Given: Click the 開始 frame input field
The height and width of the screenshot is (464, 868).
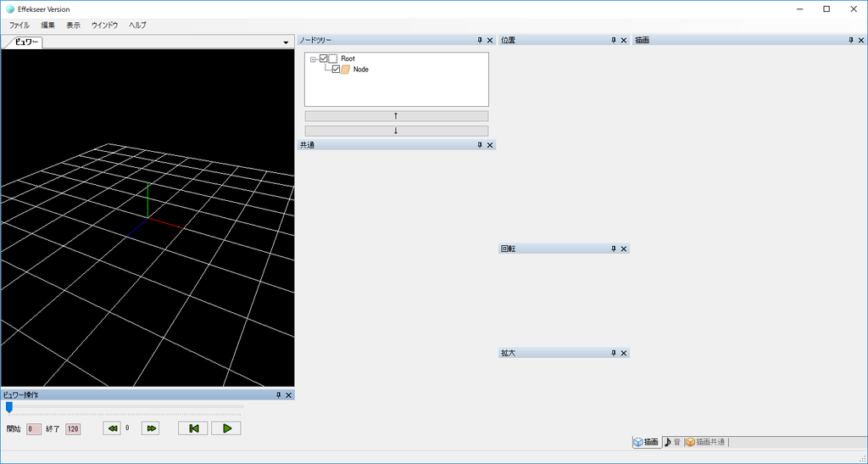Looking at the screenshot, I should (x=34, y=428).
